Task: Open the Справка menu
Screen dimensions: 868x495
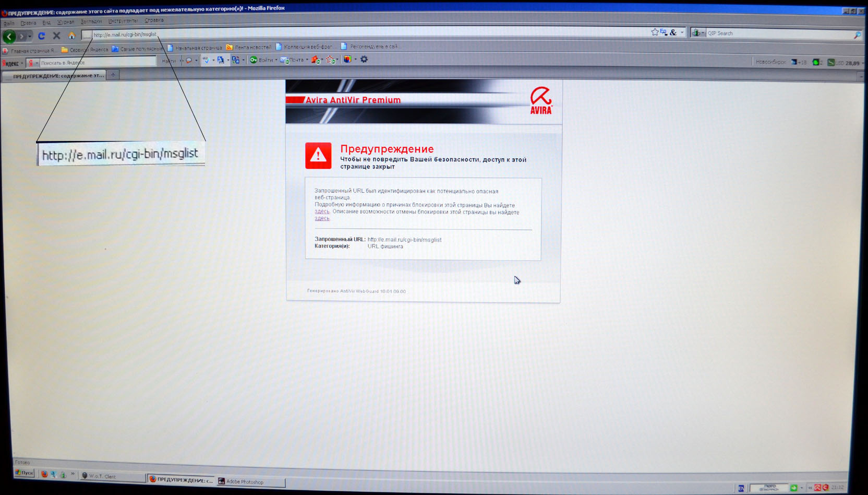Action: click(154, 20)
